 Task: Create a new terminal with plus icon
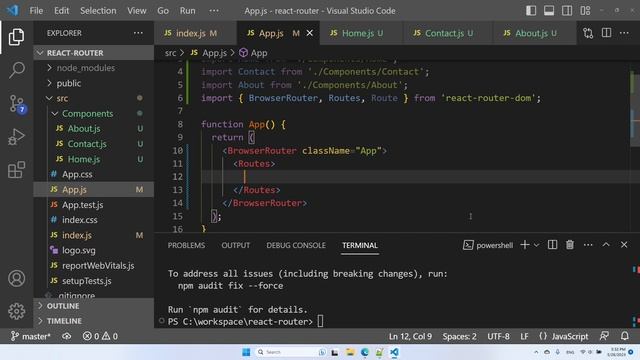point(525,245)
